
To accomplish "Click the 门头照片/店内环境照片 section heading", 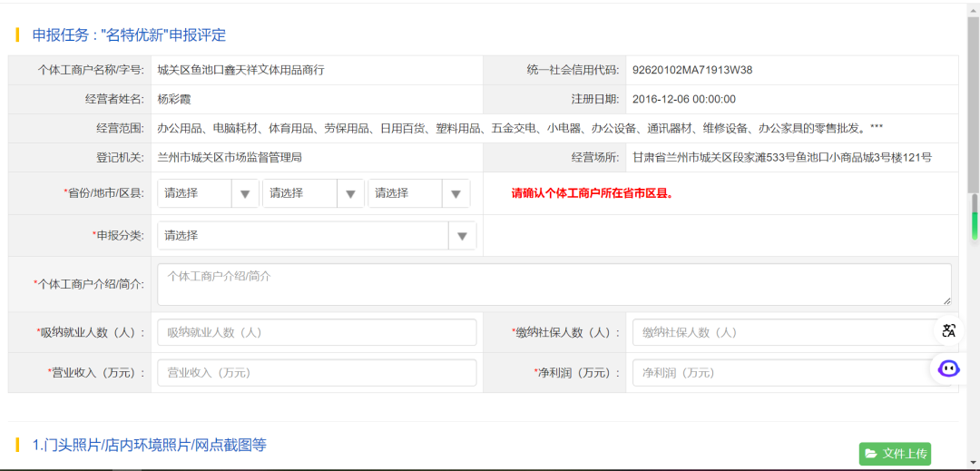I will pos(149,445).
